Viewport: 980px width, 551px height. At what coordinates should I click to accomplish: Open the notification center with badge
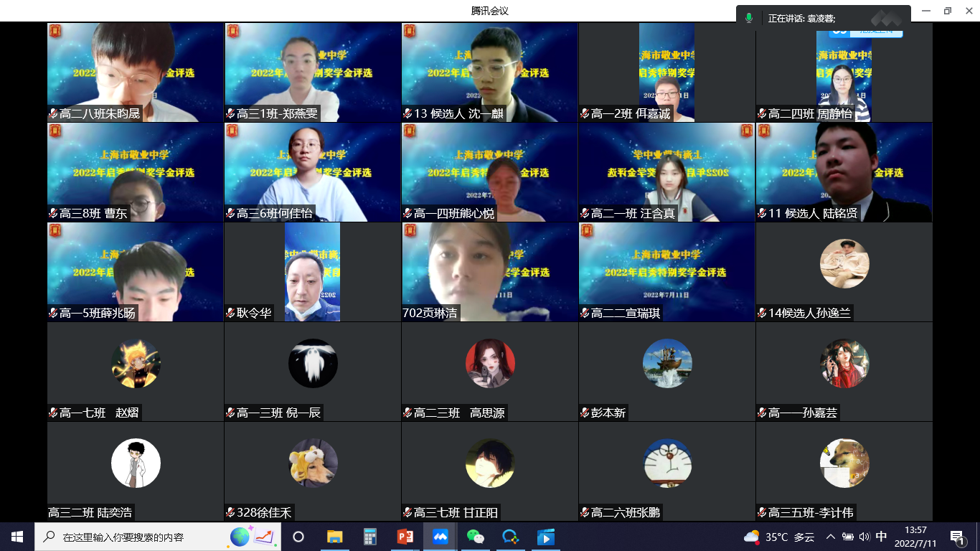pyautogui.click(x=957, y=537)
